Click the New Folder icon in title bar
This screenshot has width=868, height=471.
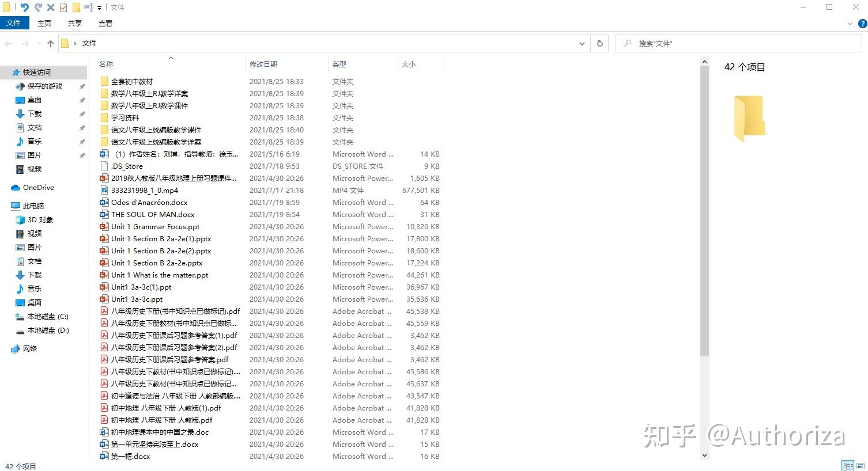click(76, 7)
